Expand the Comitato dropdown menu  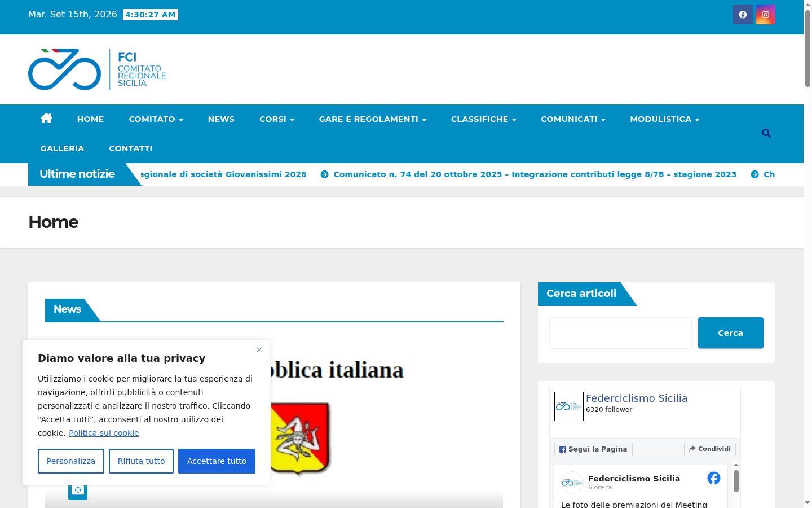156,119
